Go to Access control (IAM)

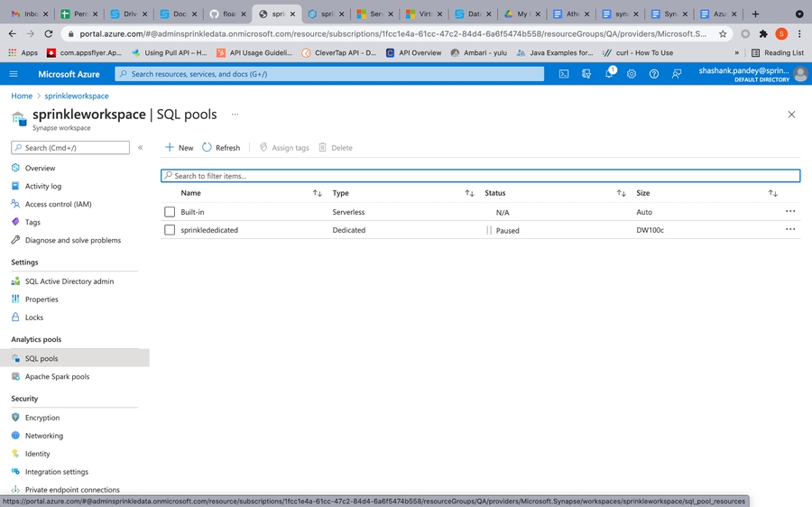click(58, 204)
